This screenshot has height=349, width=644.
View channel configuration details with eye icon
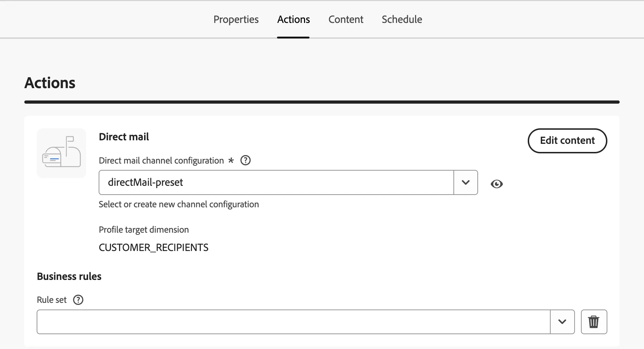point(496,184)
